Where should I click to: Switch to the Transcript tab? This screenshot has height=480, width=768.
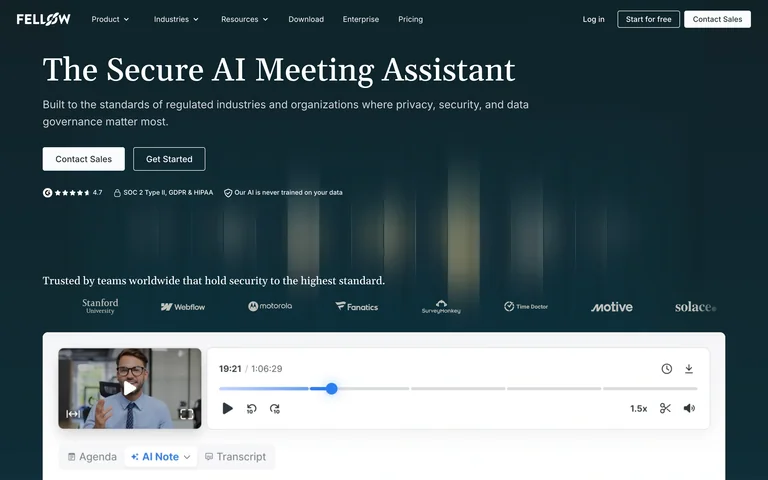coord(236,457)
